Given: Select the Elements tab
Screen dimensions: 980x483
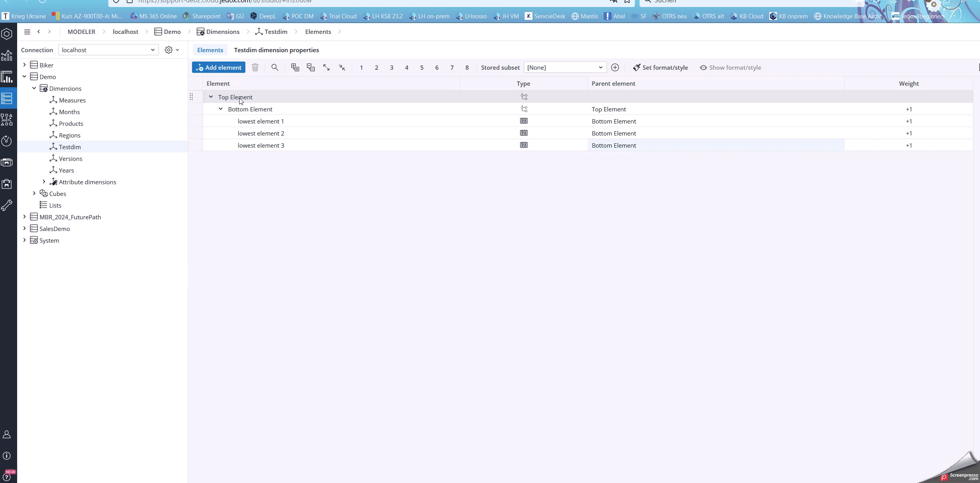Looking at the screenshot, I should coord(210,50).
